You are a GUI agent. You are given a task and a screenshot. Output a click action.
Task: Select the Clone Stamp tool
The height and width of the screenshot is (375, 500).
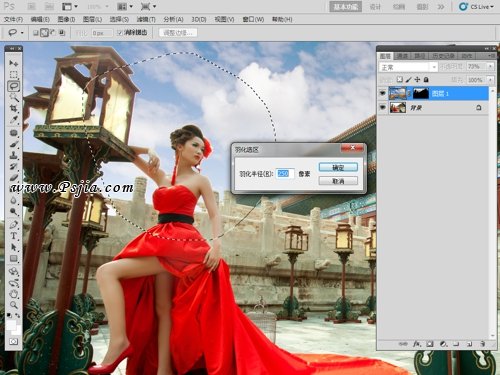point(13,155)
